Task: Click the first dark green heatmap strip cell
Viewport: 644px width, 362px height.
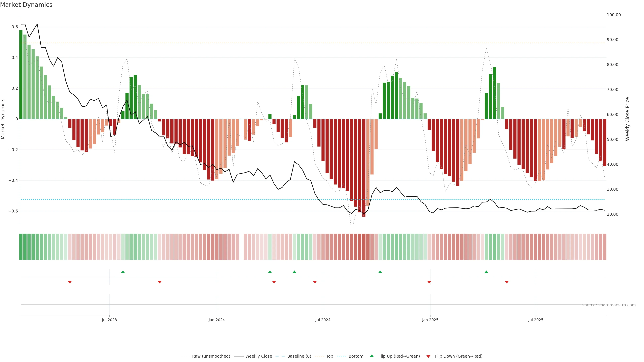Action: (21, 247)
